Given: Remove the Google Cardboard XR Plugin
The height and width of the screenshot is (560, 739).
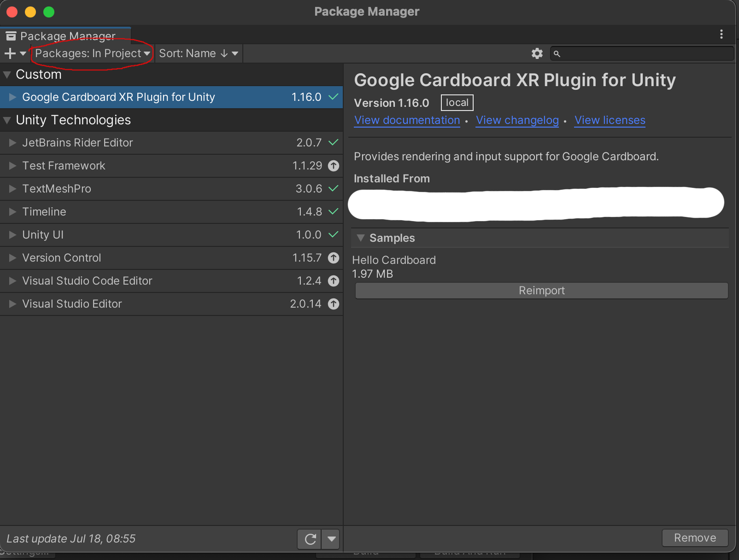Looking at the screenshot, I should pyautogui.click(x=695, y=537).
